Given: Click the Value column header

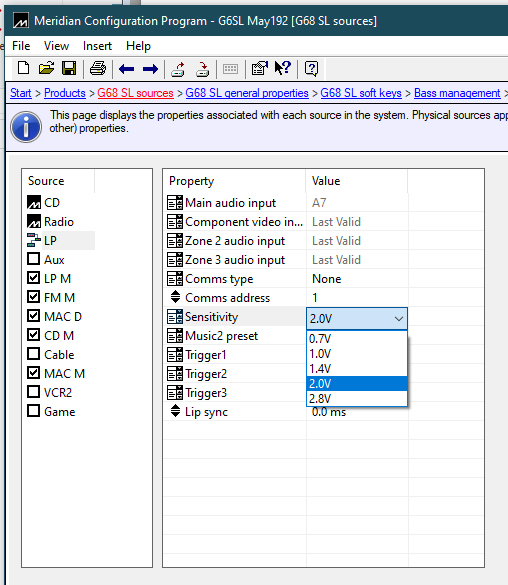Looking at the screenshot, I should 357,181.
